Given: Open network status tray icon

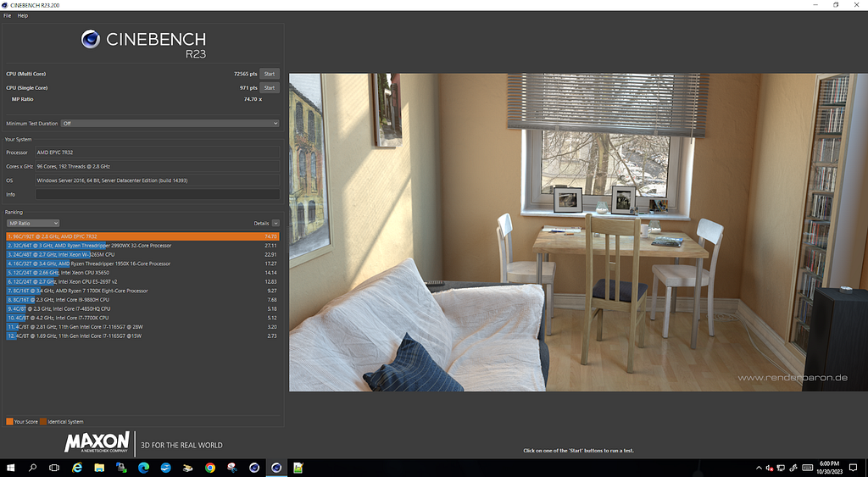Looking at the screenshot, I should click(781, 469).
